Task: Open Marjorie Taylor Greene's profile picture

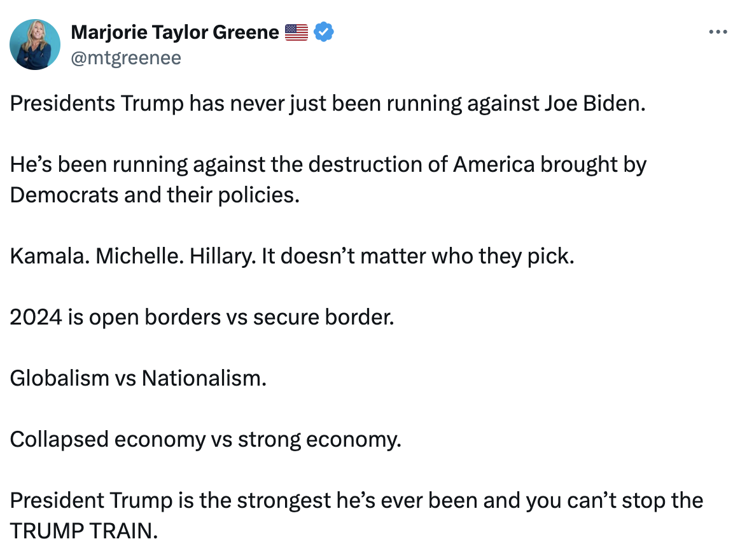Action: tap(35, 45)
